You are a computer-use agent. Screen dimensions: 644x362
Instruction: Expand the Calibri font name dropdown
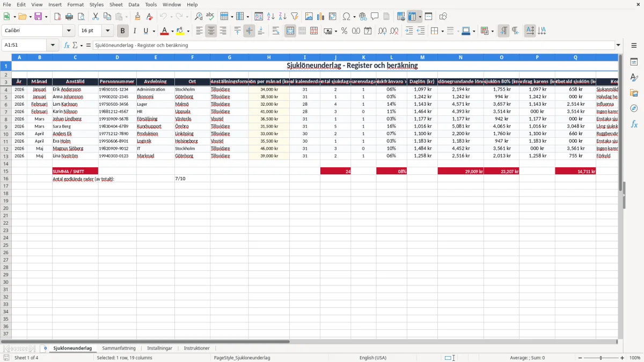point(68,31)
